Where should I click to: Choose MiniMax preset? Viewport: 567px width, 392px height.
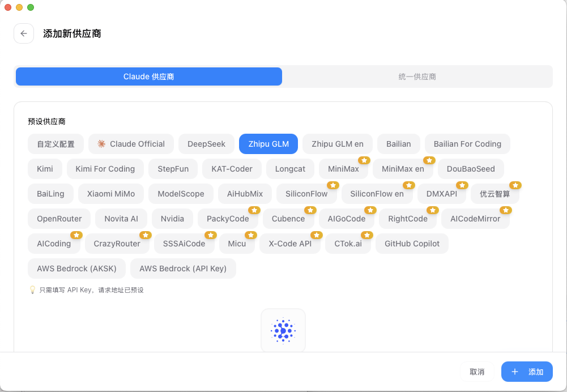tap(343, 169)
